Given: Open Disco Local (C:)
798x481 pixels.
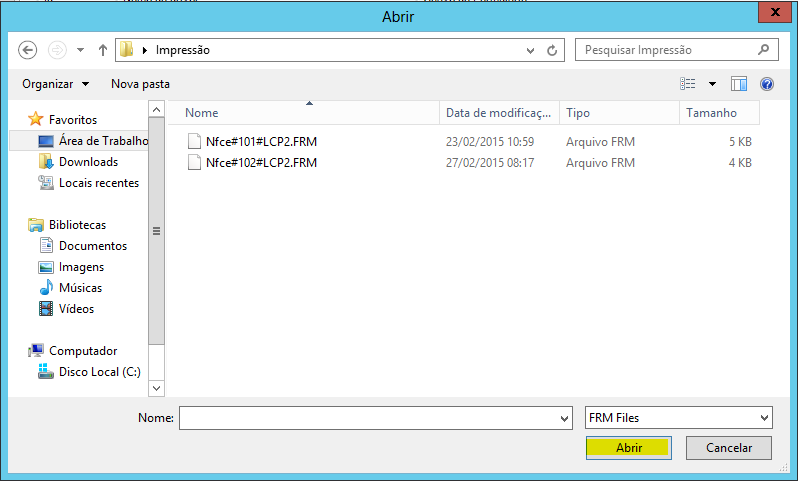Looking at the screenshot, I should pyautogui.click(x=100, y=372).
